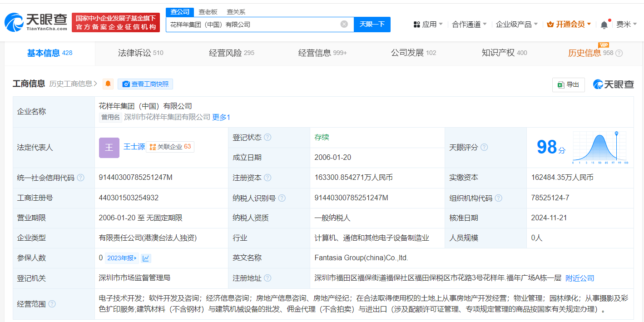644x322 pixels.
Task: Click English name Fantasia Group(china)Co.,ltd.
Action: pyautogui.click(x=361, y=258)
